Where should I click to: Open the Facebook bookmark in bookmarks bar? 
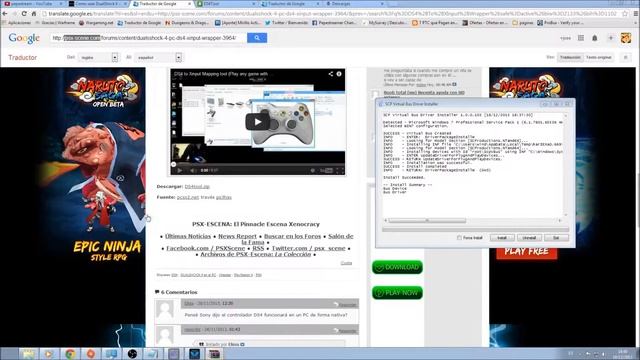pos(334,23)
